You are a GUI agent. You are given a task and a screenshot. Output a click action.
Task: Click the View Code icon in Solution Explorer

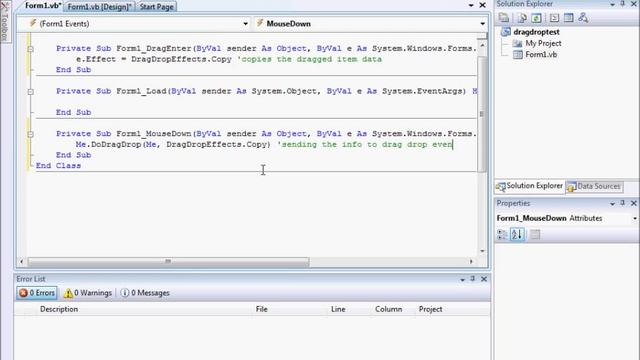coord(554,18)
